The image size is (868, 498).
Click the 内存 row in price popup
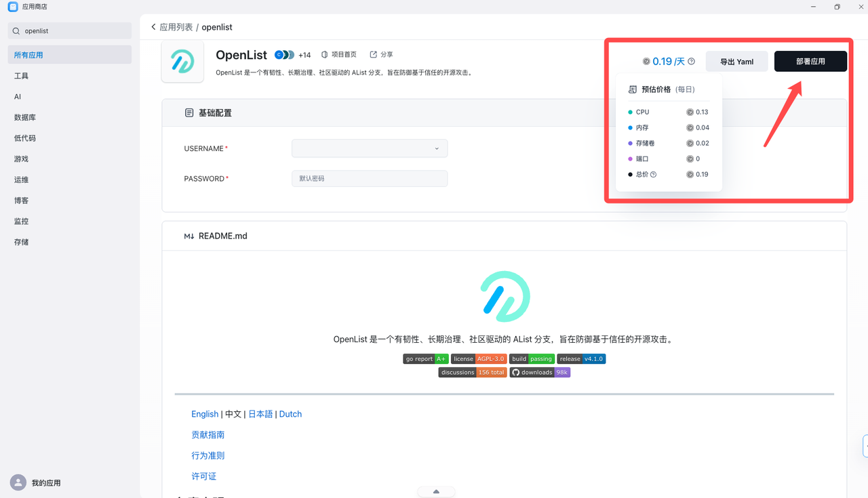(669, 128)
